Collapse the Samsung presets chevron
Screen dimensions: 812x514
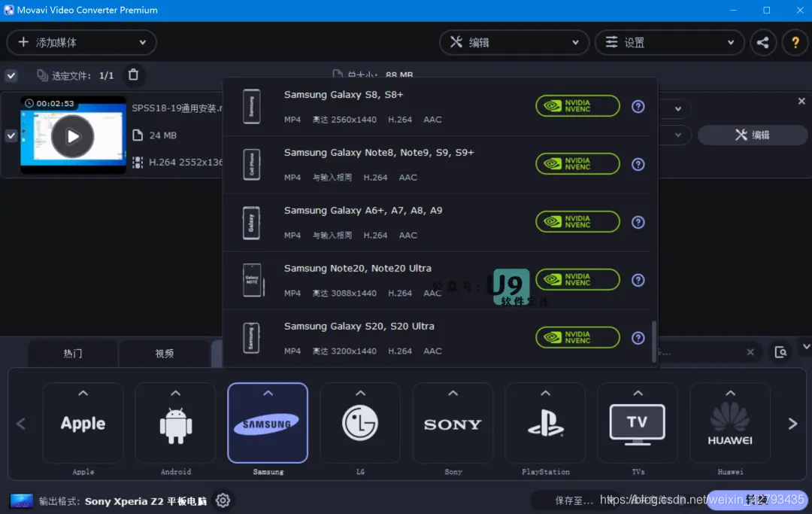[x=268, y=394]
